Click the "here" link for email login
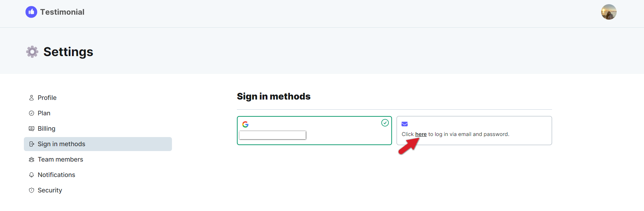 pos(421,134)
